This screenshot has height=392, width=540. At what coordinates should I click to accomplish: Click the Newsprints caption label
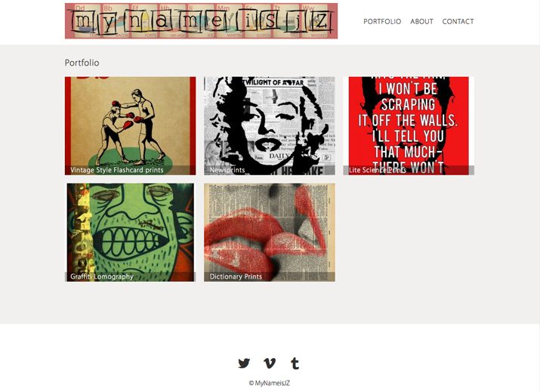click(227, 170)
